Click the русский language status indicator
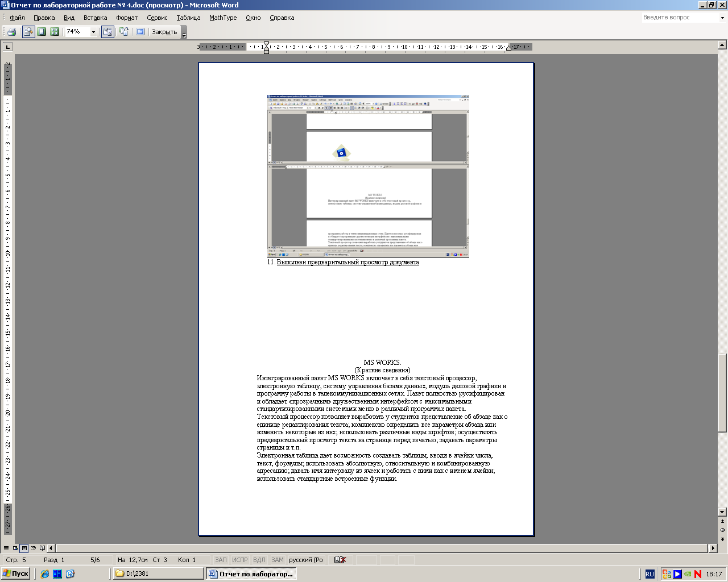728x582 pixels. pos(306,560)
